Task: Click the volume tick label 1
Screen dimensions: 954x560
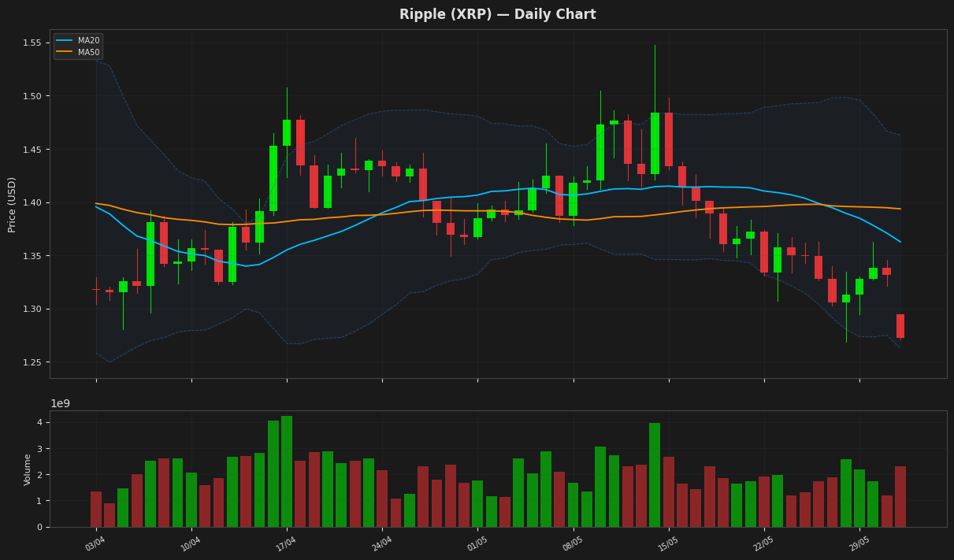Action: click(x=40, y=501)
